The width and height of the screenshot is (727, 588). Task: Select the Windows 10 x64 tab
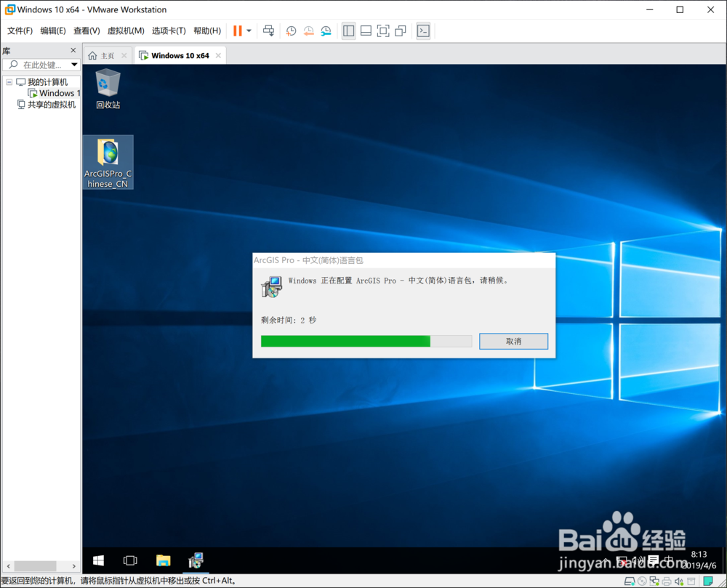[x=180, y=56]
